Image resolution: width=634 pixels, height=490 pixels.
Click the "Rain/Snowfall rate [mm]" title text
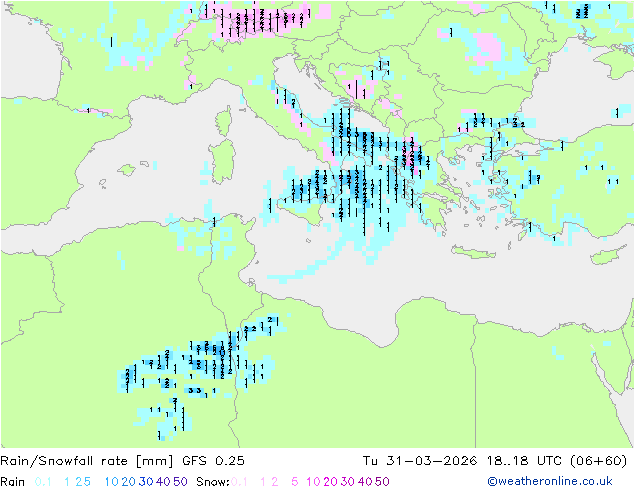pos(87,461)
